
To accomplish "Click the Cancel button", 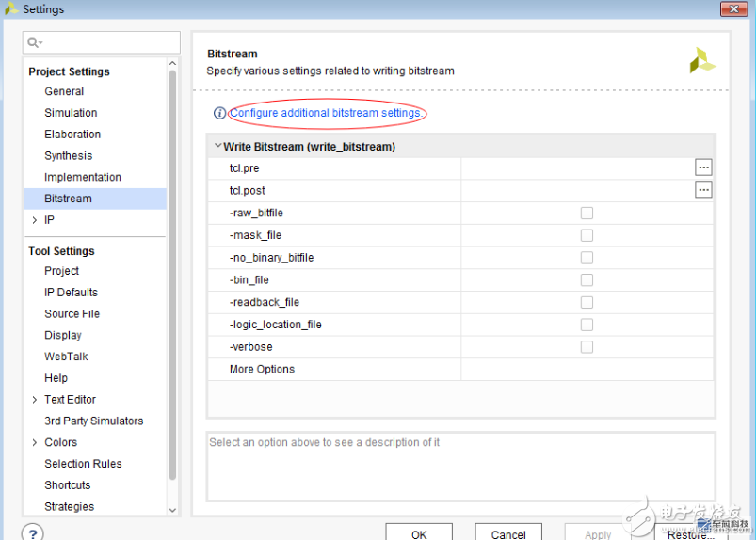I will (508, 532).
